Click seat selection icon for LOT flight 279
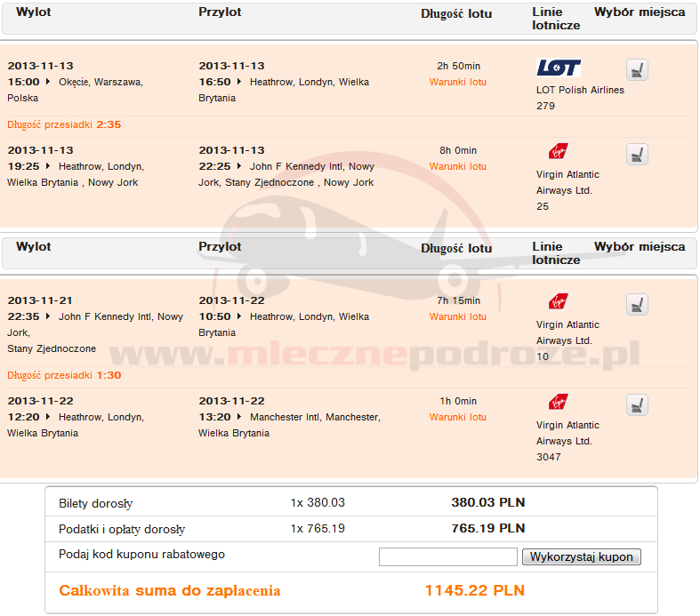The image size is (700, 616). click(x=636, y=70)
